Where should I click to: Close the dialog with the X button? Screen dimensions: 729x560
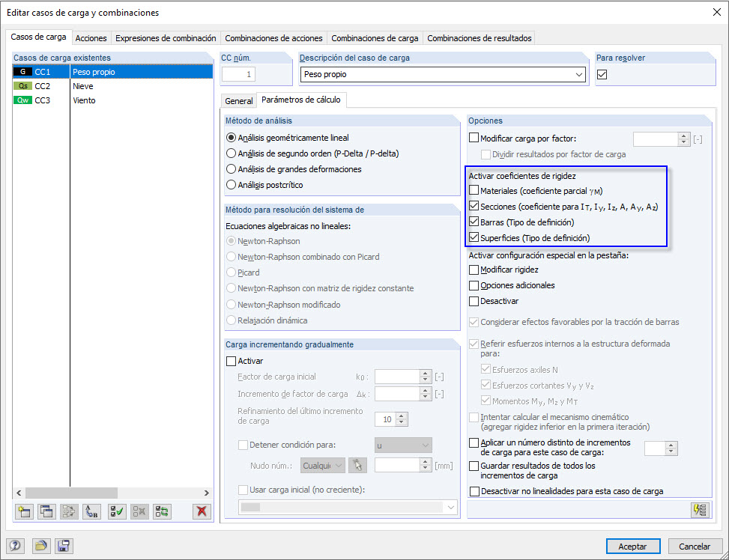(x=716, y=12)
